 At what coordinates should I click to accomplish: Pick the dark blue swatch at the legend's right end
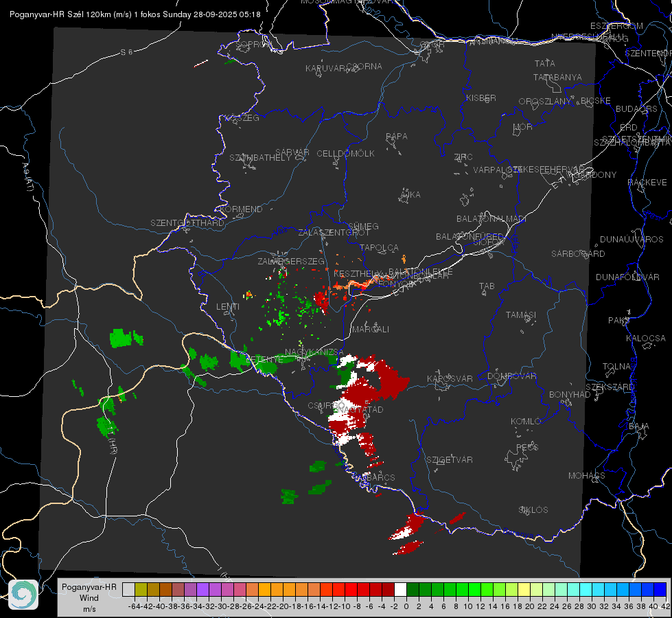tap(660, 590)
